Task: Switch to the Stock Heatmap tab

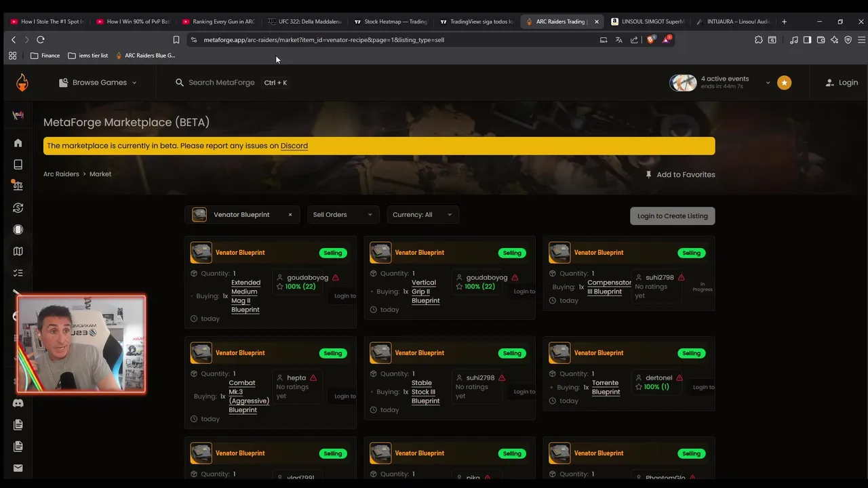Action: coord(390,22)
